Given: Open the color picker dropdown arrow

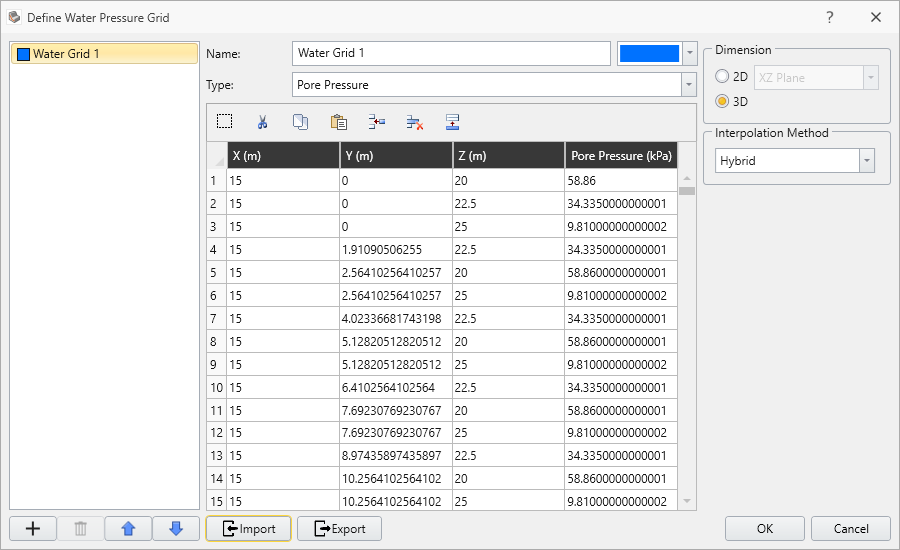Looking at the screenshot, I should point(689,53).
